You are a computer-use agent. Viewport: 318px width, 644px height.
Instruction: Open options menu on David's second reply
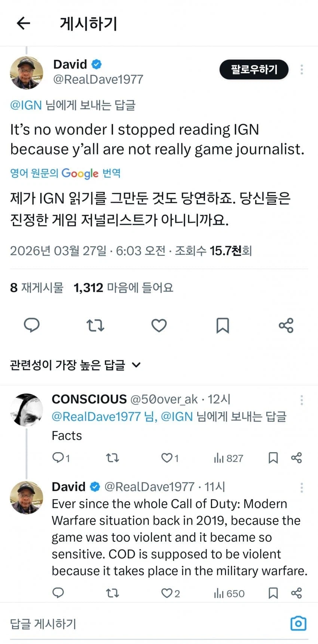[302, 487]
